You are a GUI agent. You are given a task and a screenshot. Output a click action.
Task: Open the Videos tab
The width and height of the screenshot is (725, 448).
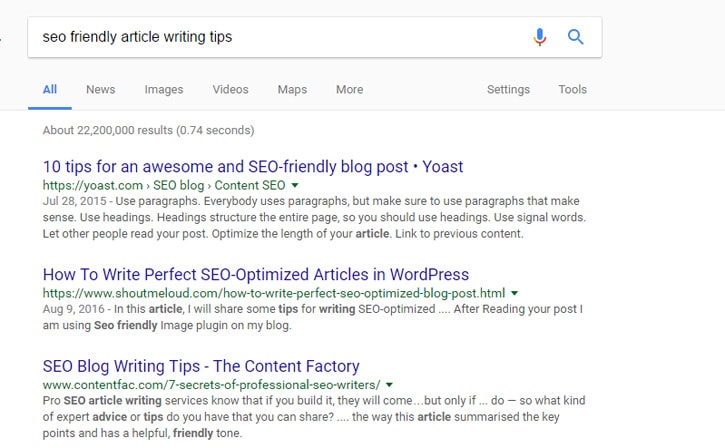230,89
